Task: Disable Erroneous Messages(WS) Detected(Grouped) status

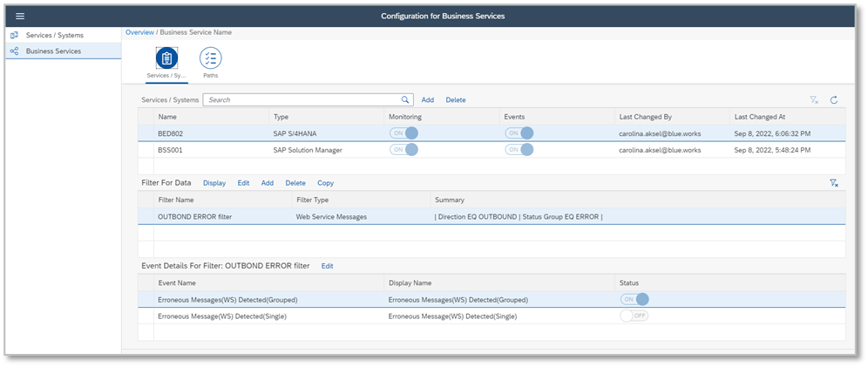Action: 634,299
